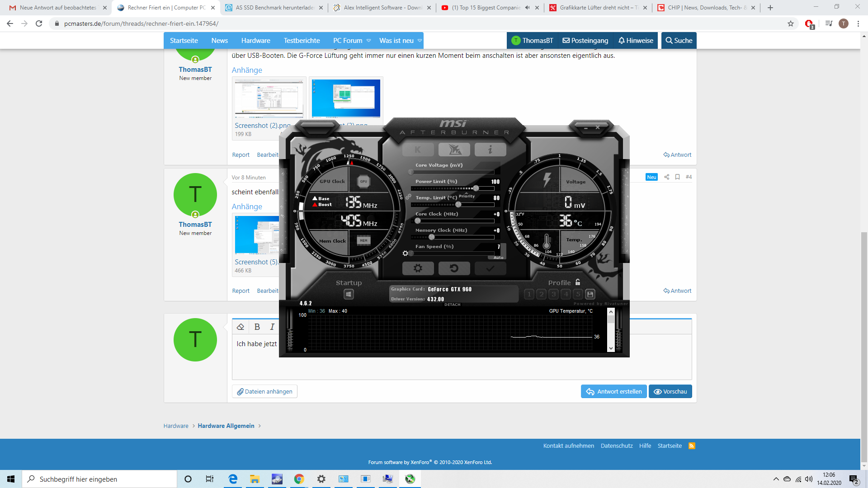Image resolution: width=868 pixels, height=488 pixels.
Task: Open the Chrome three-dot menu
Action: (858, 23)
